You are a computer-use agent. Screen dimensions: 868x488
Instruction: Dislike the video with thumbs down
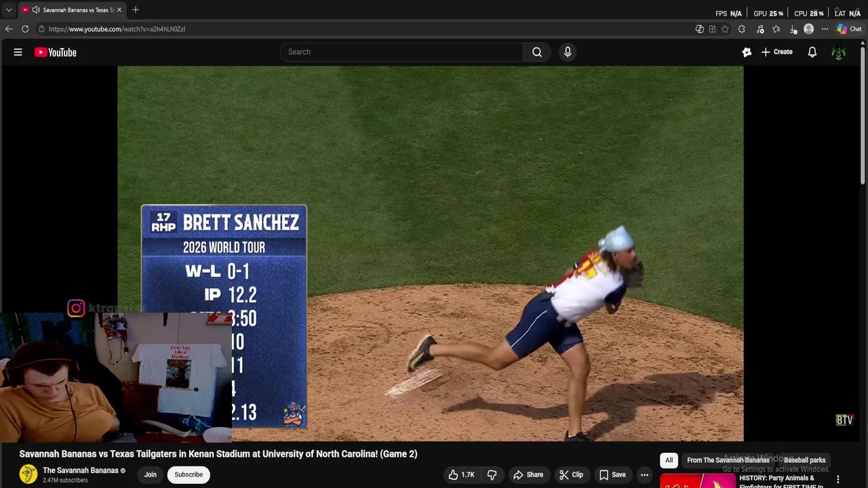(x=492, y=475)
